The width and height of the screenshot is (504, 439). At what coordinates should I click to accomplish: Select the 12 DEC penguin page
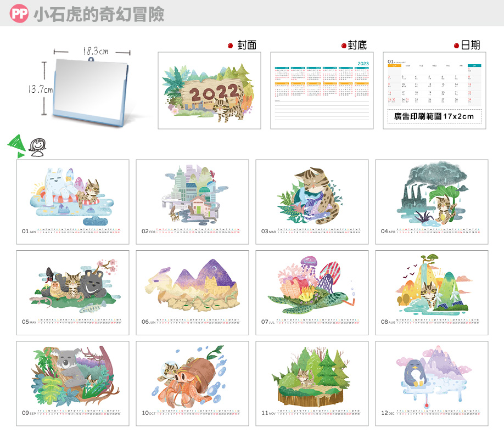pos(432,384)
